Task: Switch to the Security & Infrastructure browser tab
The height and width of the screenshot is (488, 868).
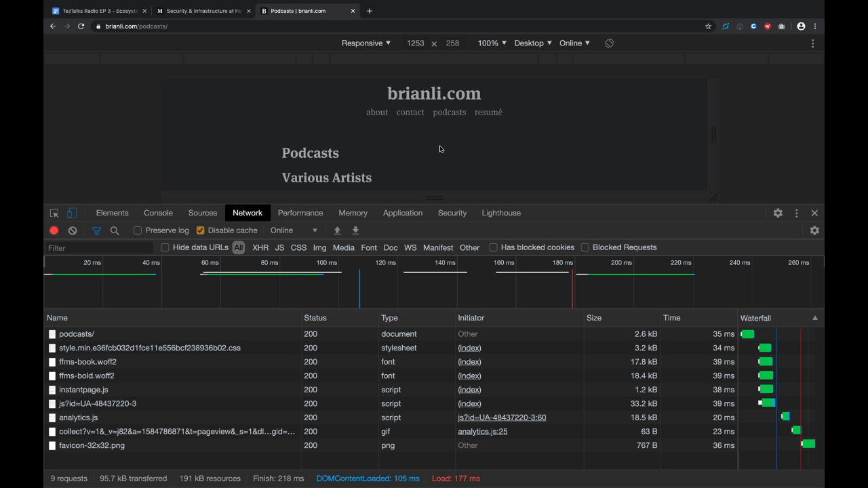Action: click(203, 11)
